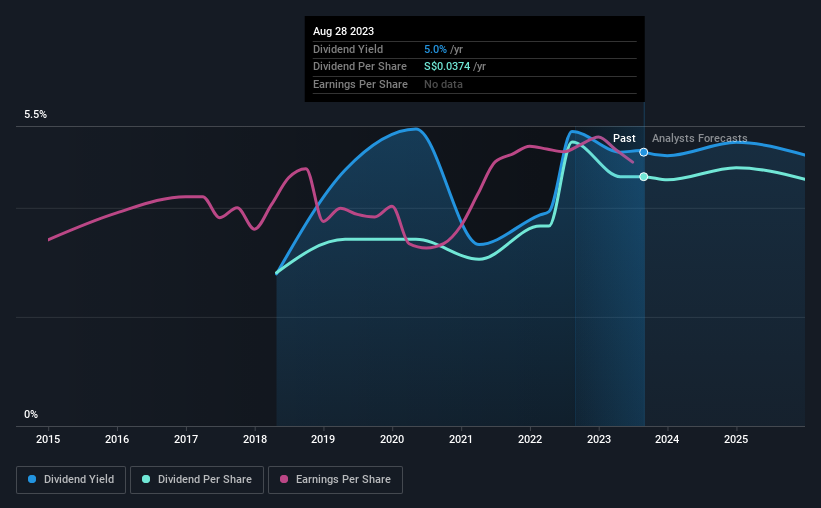The image size is (821, 508).
Task: Click the 2025 x-axis year label
Action: 736,439
